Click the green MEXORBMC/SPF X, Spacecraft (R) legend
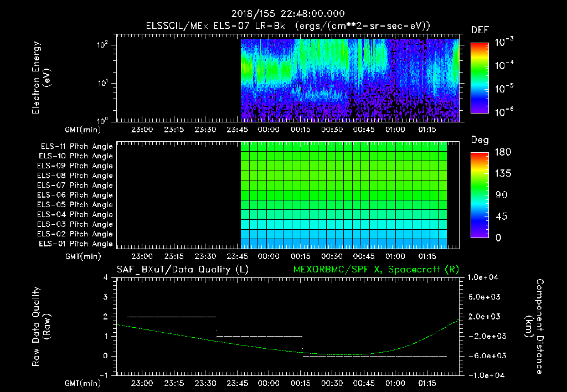 (376, 270)
